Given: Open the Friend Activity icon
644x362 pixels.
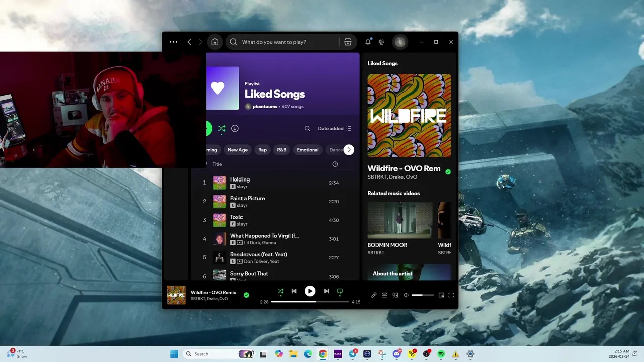Looking at the screenshot, I should pyautogui.click(x=381, y=42).
